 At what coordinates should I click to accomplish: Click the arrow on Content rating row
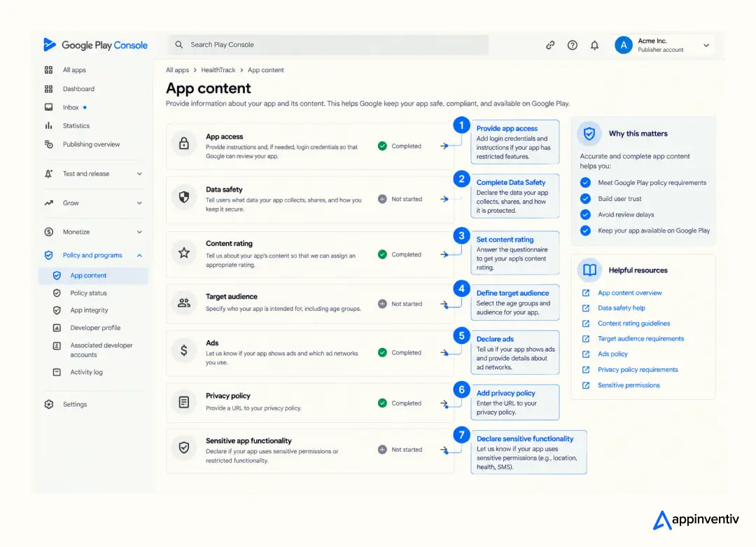tap(444, 254)
